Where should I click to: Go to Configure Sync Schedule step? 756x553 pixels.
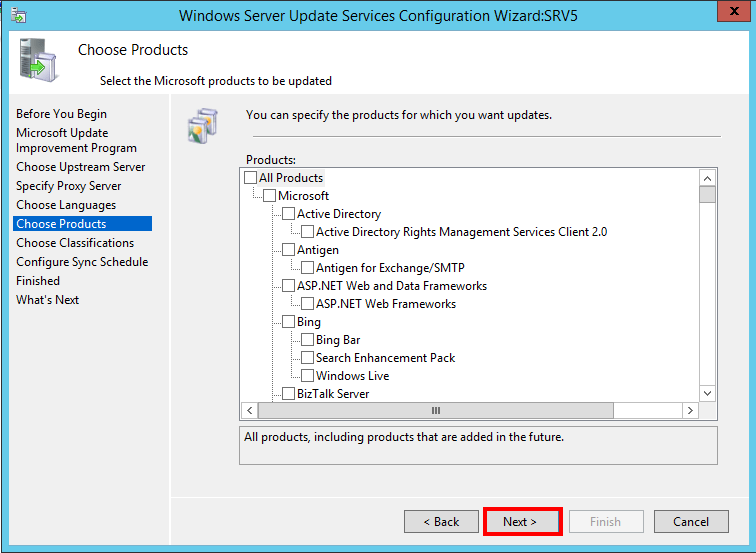82,262
